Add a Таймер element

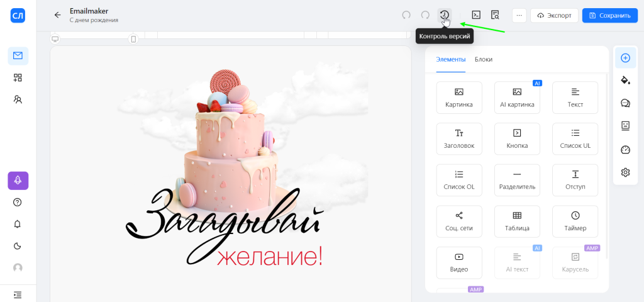pos(575,221)
